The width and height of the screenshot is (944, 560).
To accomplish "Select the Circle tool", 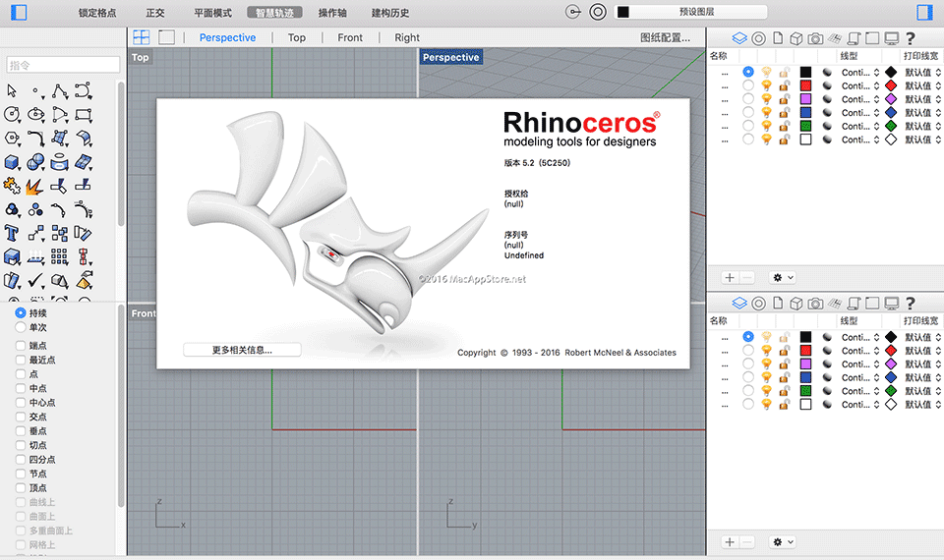I will click(12, 114).
